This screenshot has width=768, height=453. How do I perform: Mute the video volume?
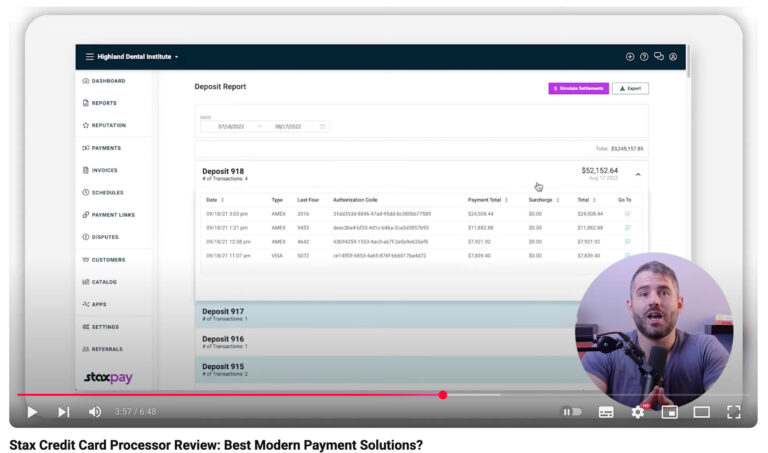(x=95, y=412)
